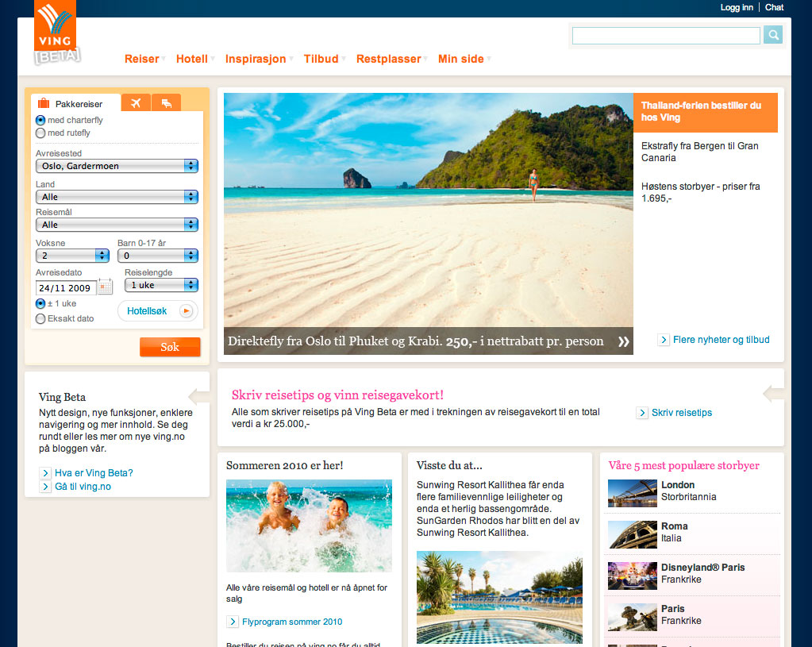Image resolution: width=812 pixels, height=647 pixels.
Task: Click the kids splashing summer photo
Action: (309, 526)
